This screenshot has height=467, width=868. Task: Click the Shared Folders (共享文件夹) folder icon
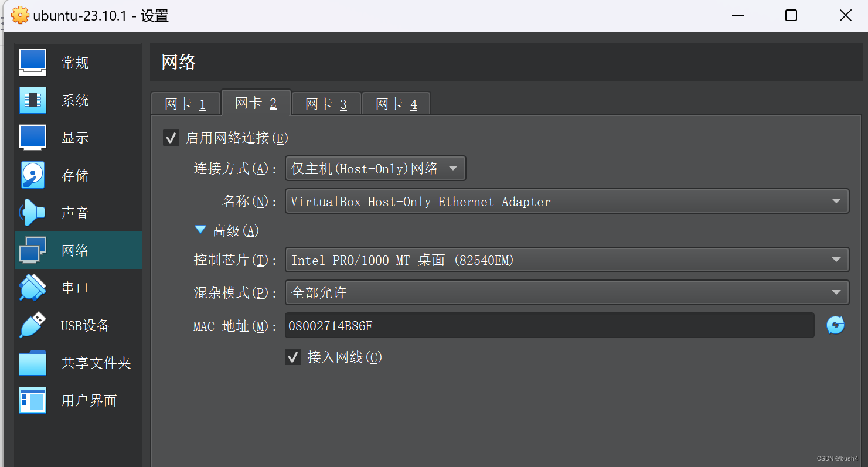coord(32,363)
